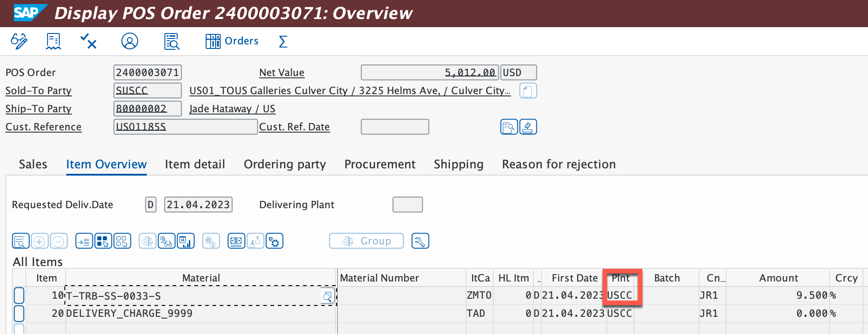Open the Procurement tab

(380, 164)
